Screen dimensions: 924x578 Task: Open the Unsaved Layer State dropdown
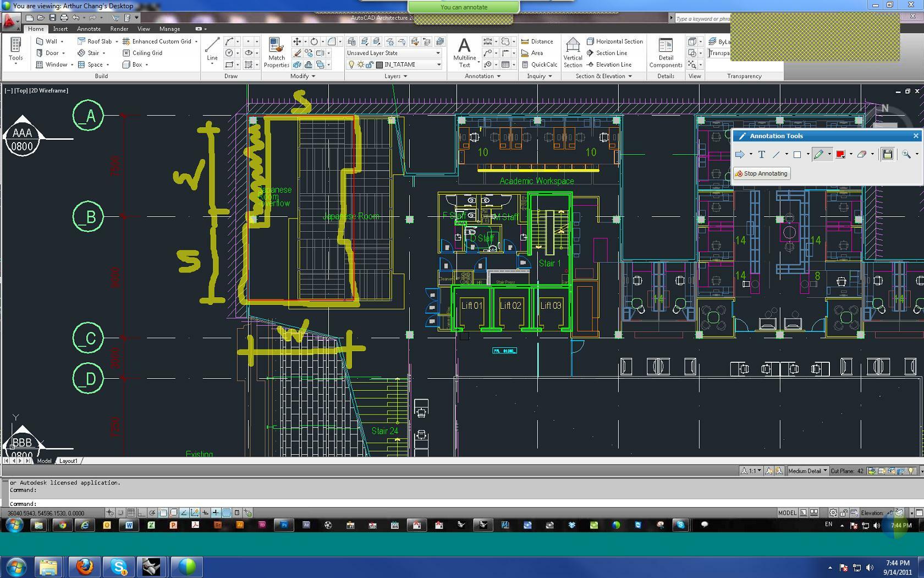(x=394, y=53)
